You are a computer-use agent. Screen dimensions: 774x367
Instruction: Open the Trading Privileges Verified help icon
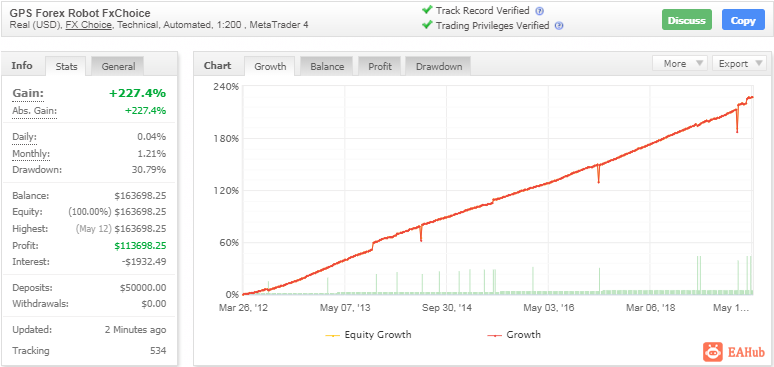click(x=559, y=26)
